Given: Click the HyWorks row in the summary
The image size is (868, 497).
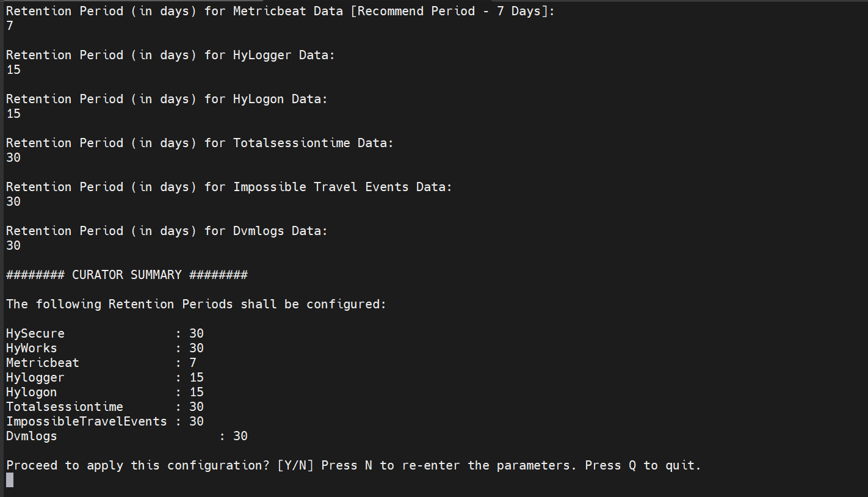Looking at the screenshot, I should (104, 348).
